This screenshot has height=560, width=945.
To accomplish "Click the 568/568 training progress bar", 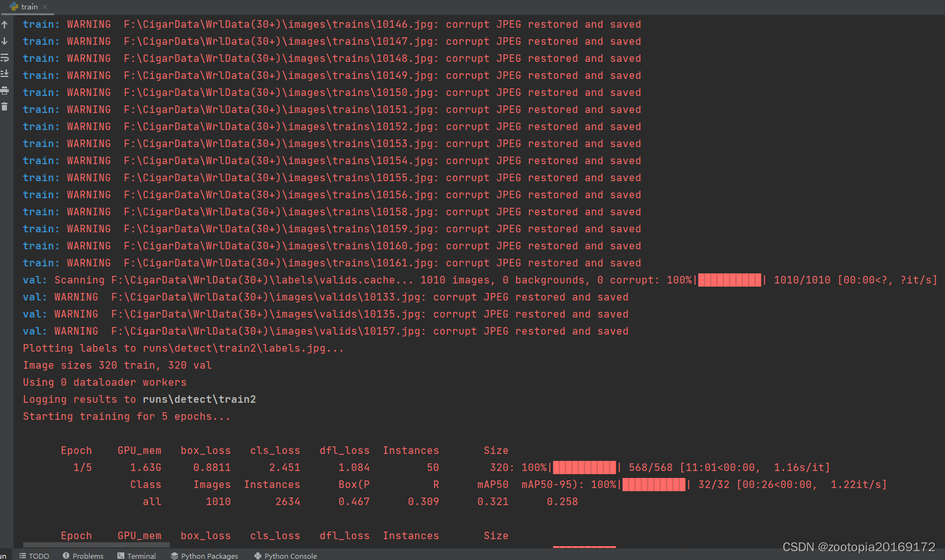I will coord(585,468).
